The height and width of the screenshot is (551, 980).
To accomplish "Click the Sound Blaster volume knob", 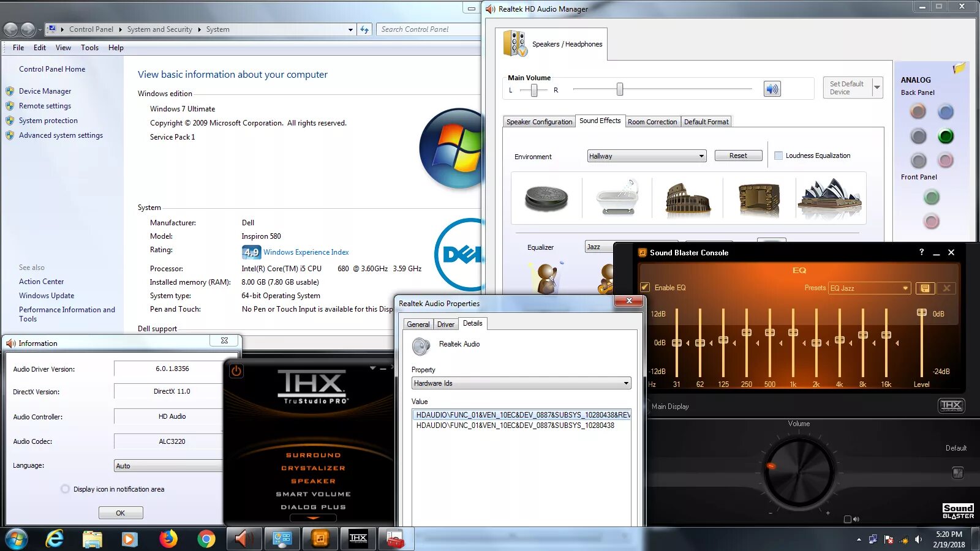I will [x=799, y=472].
